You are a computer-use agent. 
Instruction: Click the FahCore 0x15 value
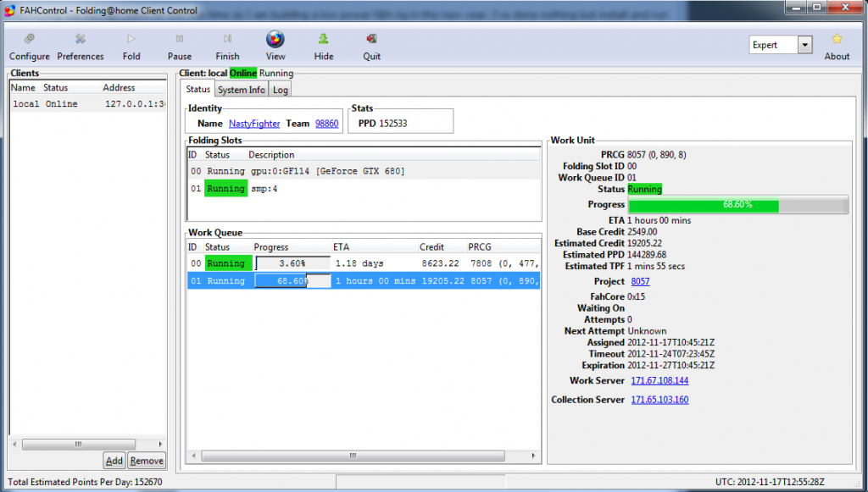pos(636,297)
